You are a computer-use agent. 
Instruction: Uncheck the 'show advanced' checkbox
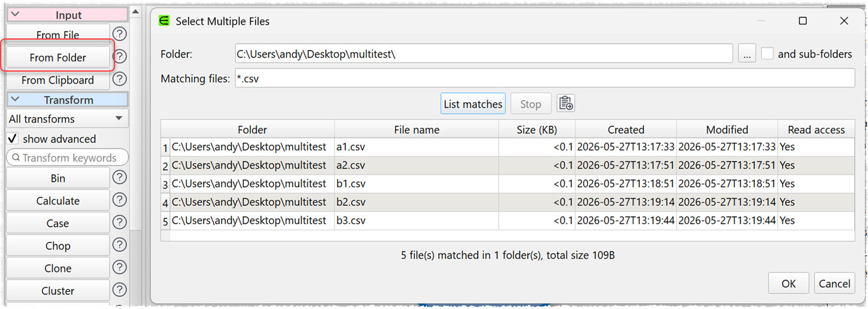tap(12, 139)
